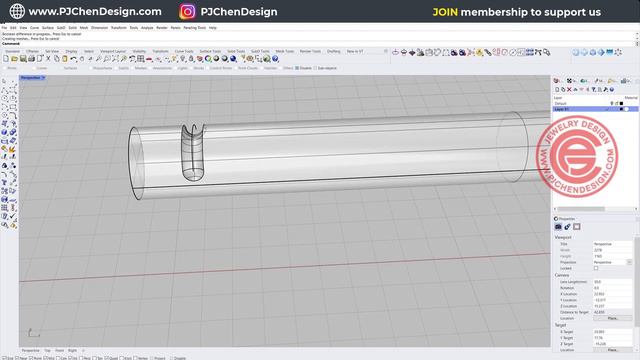Toggle Default layer visibility bulb
This screenshot has height=360, width=640.
tap(611, 104)
